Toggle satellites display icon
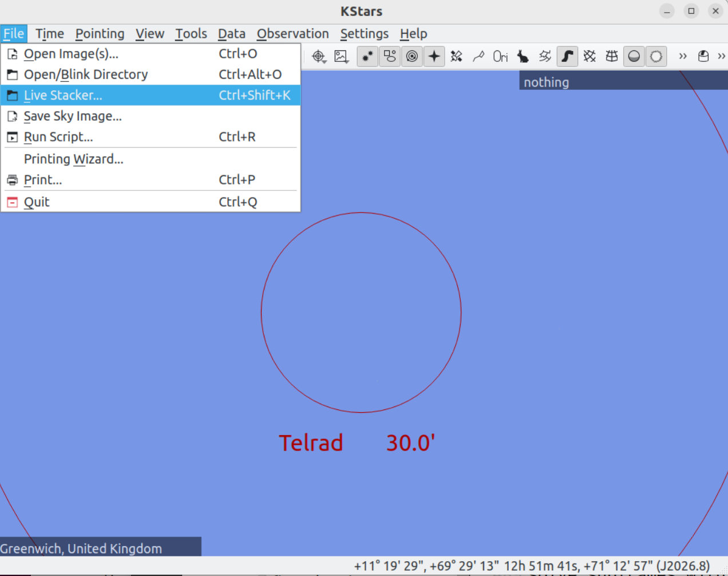 [457, 56]
